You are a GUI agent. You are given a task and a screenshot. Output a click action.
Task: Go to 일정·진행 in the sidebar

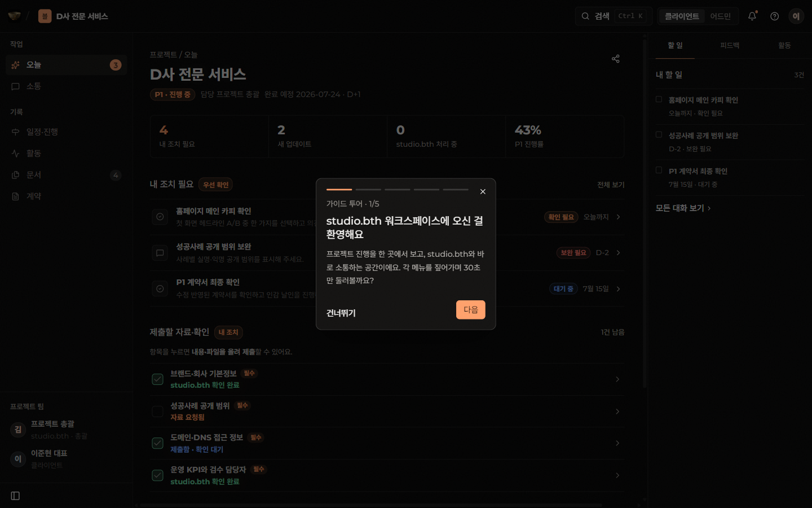pos(67,132)
